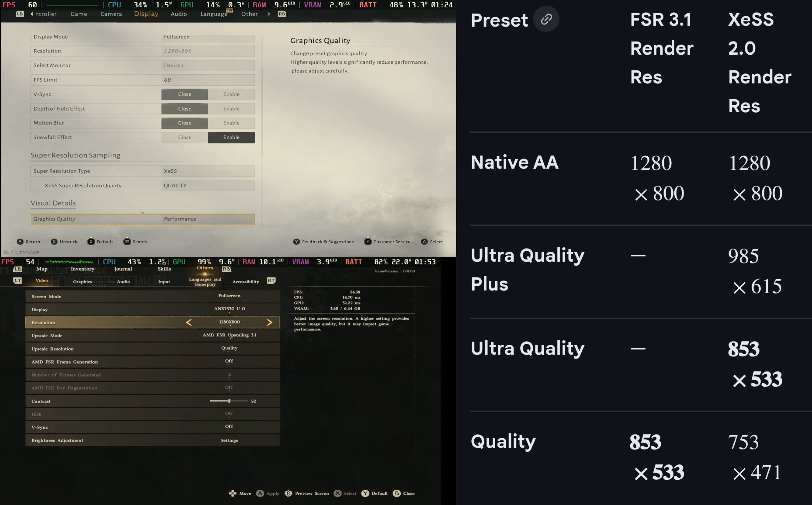
Task: Click the Y Feedback & Suggestions icon
Action: [296, 241]
